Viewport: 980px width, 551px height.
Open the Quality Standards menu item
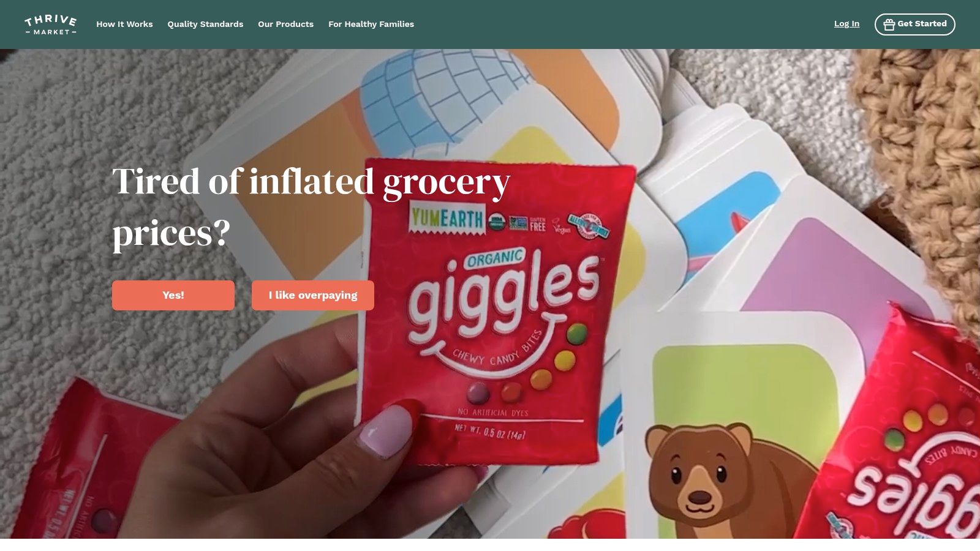click(205, 24)
